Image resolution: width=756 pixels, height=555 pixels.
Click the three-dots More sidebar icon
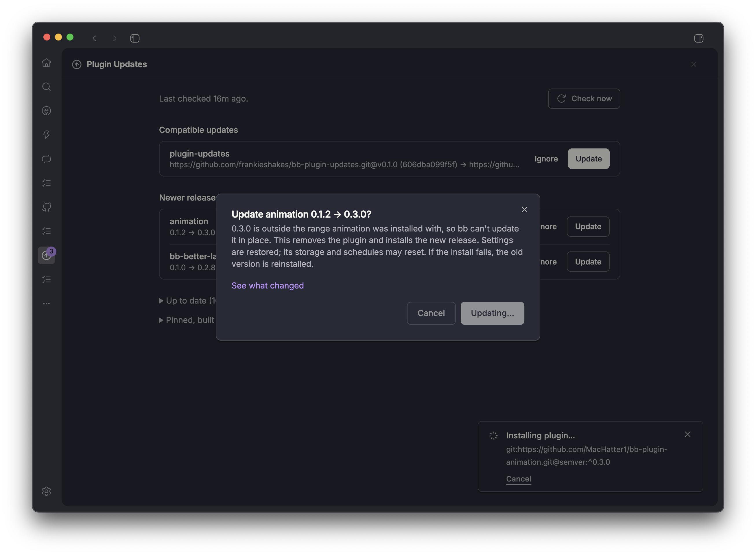pyautogui.click(x=46, y=303)
